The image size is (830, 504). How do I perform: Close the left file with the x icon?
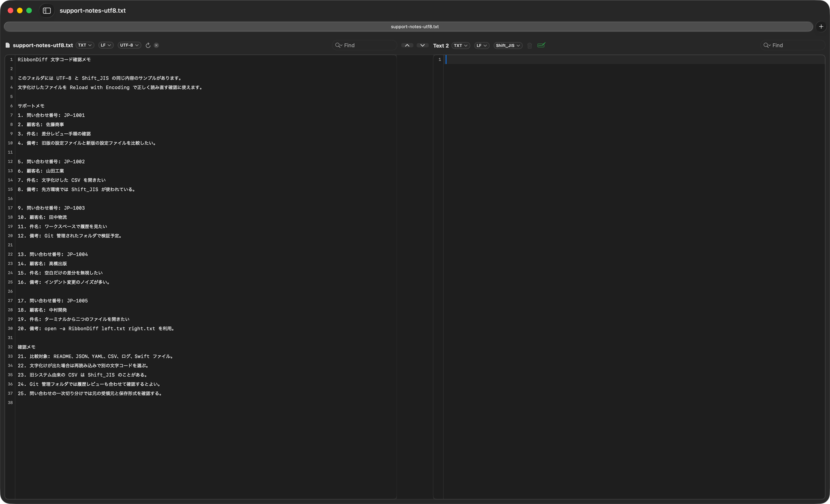[156, 45]
